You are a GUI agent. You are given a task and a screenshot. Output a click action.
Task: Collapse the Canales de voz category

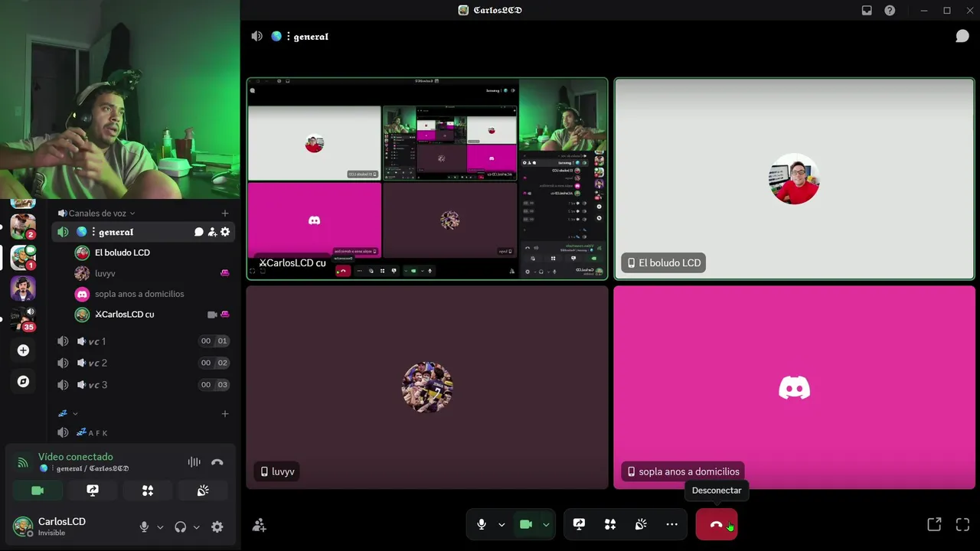tap(96, 213)
